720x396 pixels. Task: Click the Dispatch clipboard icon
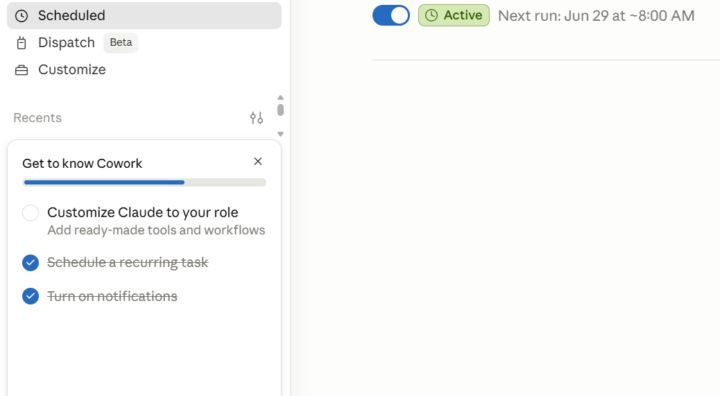click(21, 43)
